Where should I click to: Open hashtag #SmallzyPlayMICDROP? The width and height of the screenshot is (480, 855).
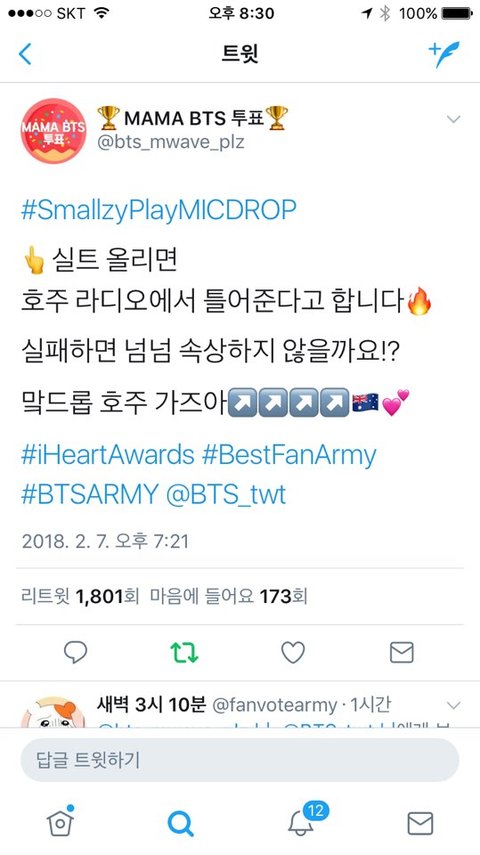[159, 210]
